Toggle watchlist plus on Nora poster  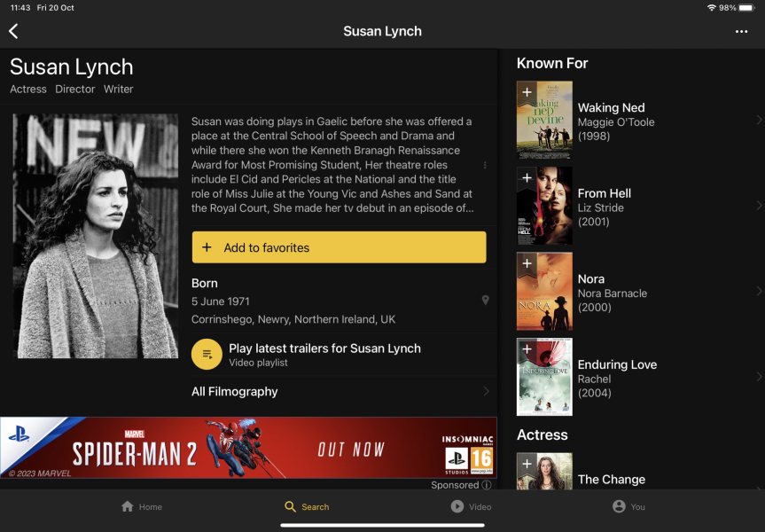(527, 263)
